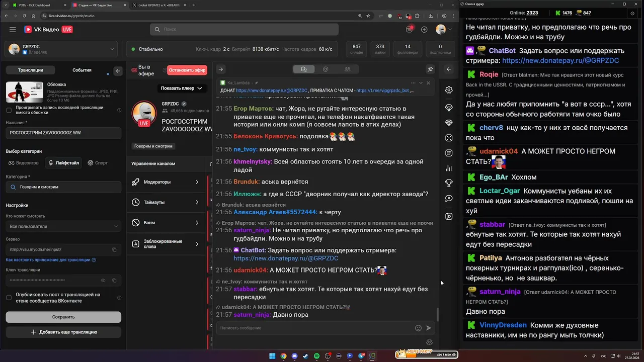Reveal the stream key with the eye icon
644x362 pixels.
[x=103, y=280]
